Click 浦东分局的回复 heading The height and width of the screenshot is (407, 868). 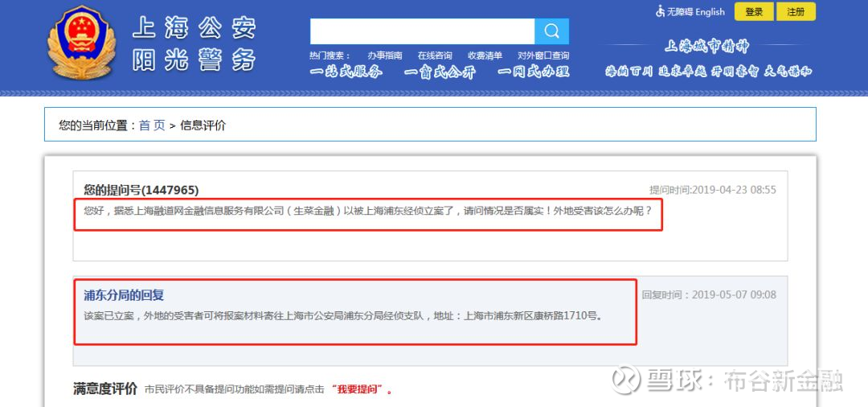click(x=124, y=295)
